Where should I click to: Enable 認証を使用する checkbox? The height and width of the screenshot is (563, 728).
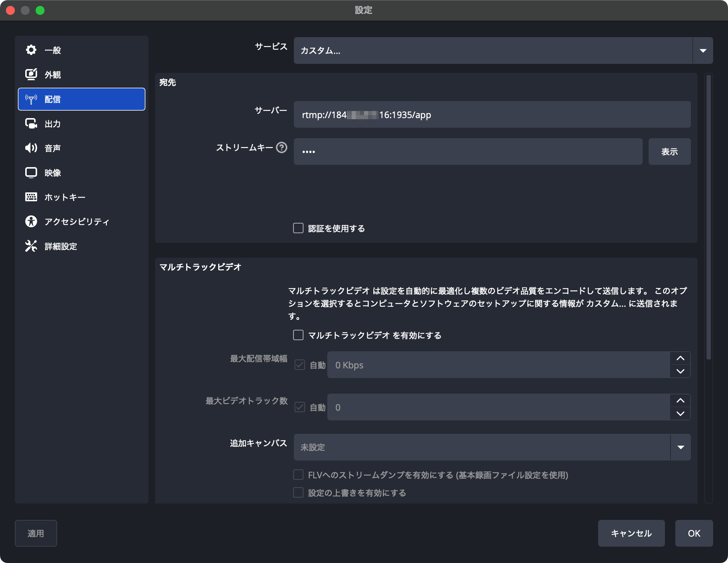coord(298,228)
